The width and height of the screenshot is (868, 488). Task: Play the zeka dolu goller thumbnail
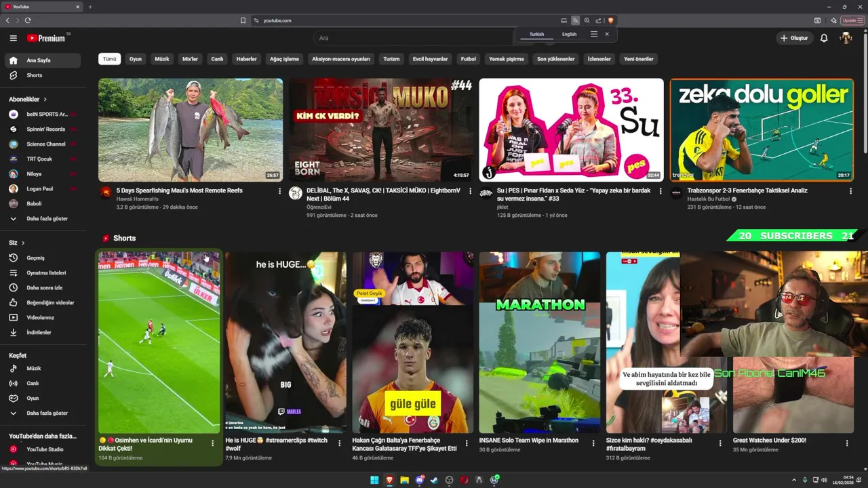pyautogui.click(x=762, y=129)
